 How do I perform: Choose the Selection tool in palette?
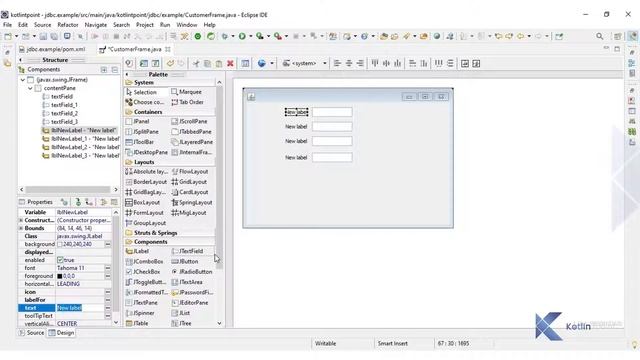click(x=141, y=92)
